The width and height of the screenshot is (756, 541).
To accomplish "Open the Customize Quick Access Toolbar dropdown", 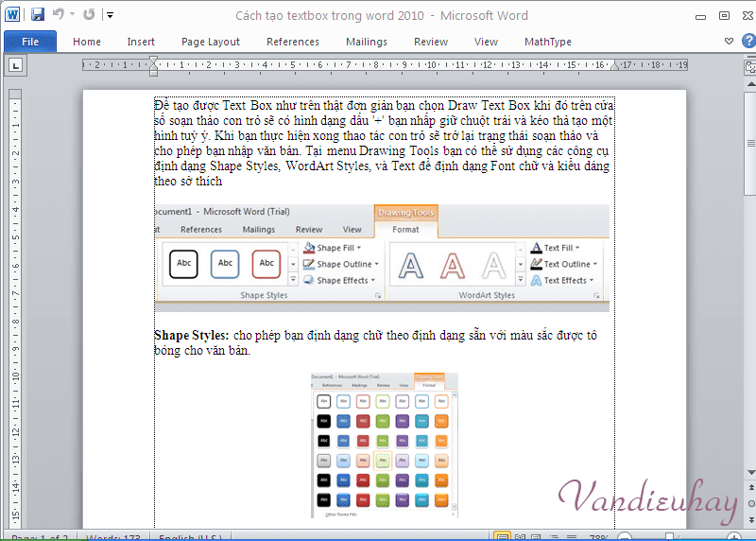I will click(x=110, y=15).
